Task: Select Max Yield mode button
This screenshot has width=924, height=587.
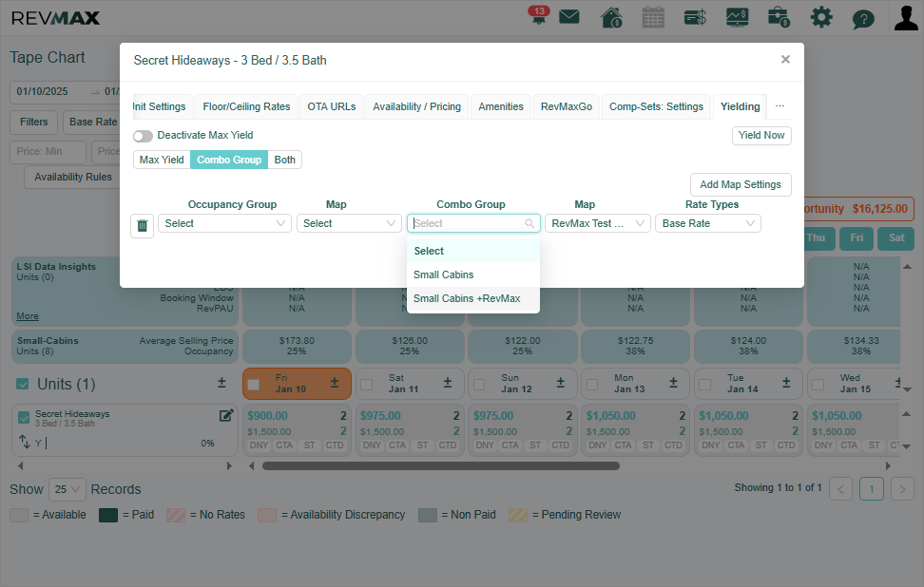Action: pos(162,160)
